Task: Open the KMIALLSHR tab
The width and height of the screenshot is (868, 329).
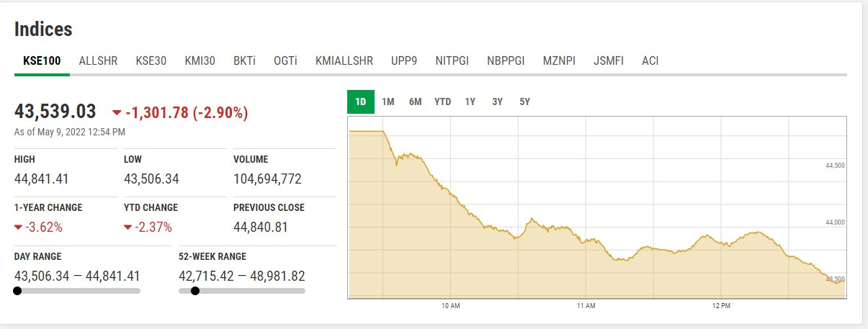Action: point(344,61)
